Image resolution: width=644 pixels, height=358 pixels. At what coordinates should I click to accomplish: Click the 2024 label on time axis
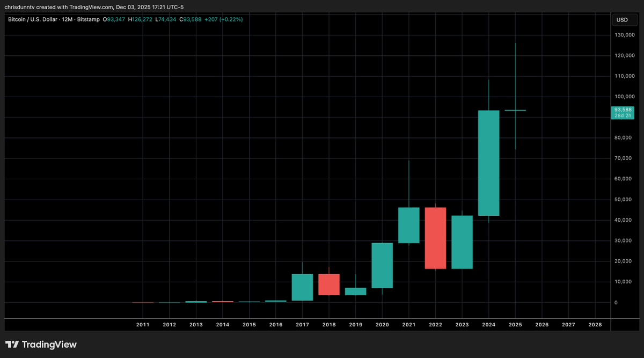point(488,324)
